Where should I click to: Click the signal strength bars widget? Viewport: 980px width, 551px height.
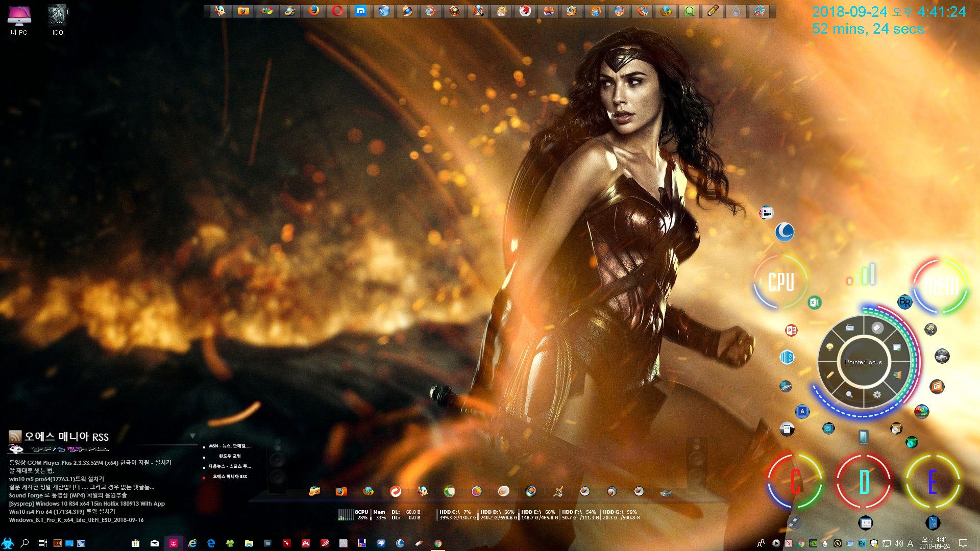[x=862, y=274]
